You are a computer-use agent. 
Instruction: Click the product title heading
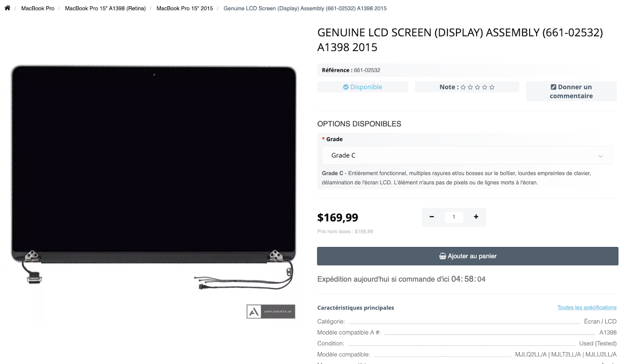click(x=460, y=40)
